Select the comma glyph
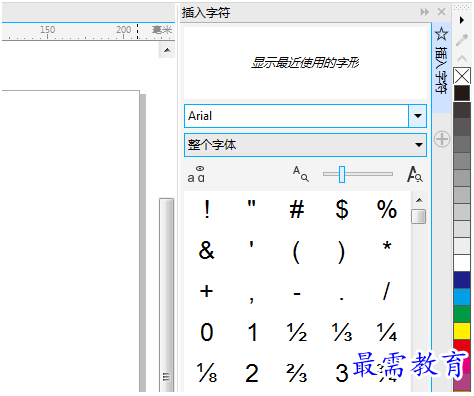This screenshot has height=396, width=474. (x=252, y=298)
